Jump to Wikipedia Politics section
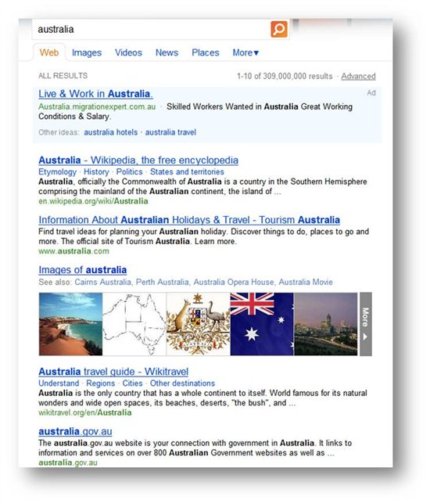Screen dimensions: 430x504 [x=130, y=171]
